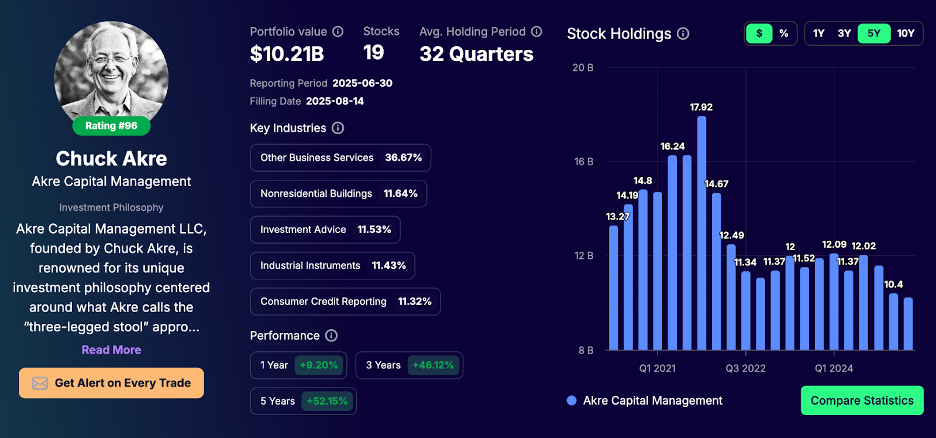Select the bar labeled 13.27
The height and width of the screenshot is (438, 936).
(x=614, y=288)
